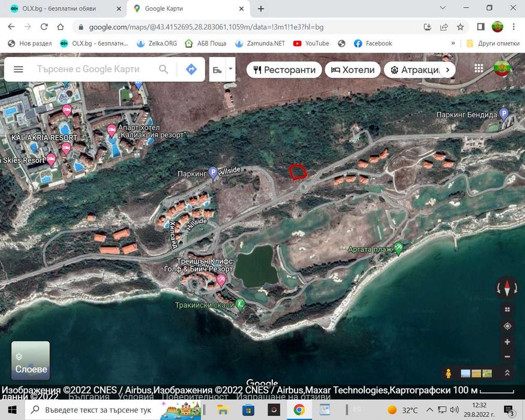525x420 pixels.
Task: Open the Zelka.ORG bookmark
Action: point(157,43)
